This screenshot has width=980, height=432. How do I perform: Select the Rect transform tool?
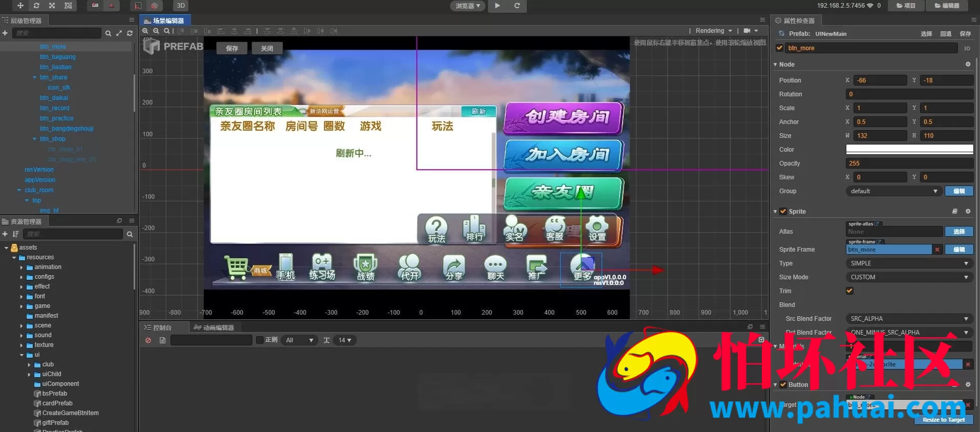coord(68,6)
